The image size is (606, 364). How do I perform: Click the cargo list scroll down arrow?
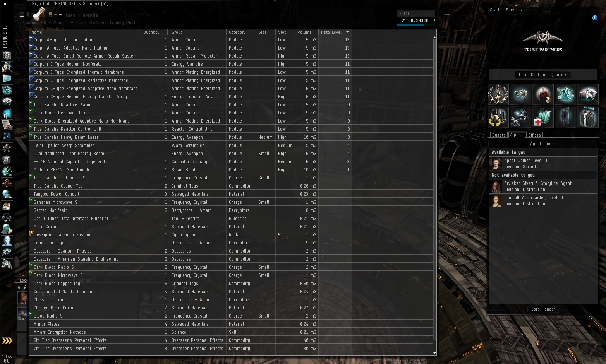(x=434, y=353)
